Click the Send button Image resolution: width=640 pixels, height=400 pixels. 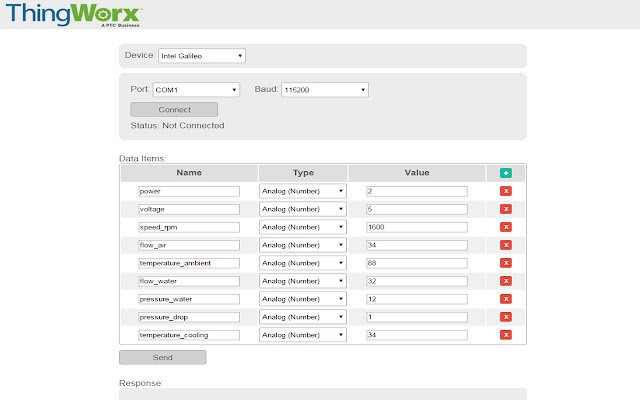pos(162,357)
